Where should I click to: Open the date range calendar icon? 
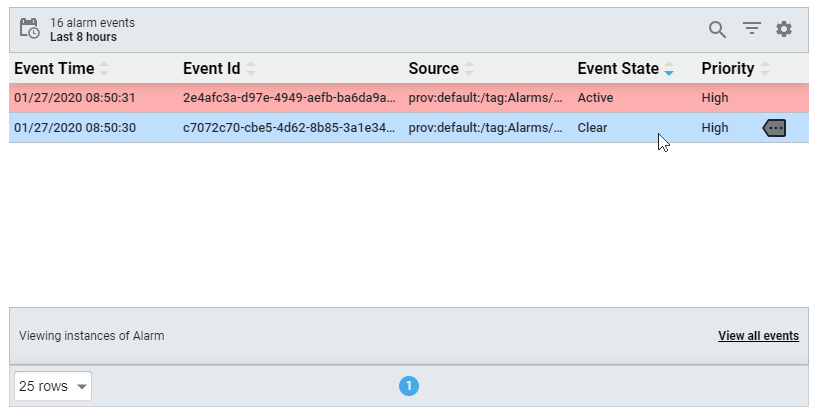30,29
